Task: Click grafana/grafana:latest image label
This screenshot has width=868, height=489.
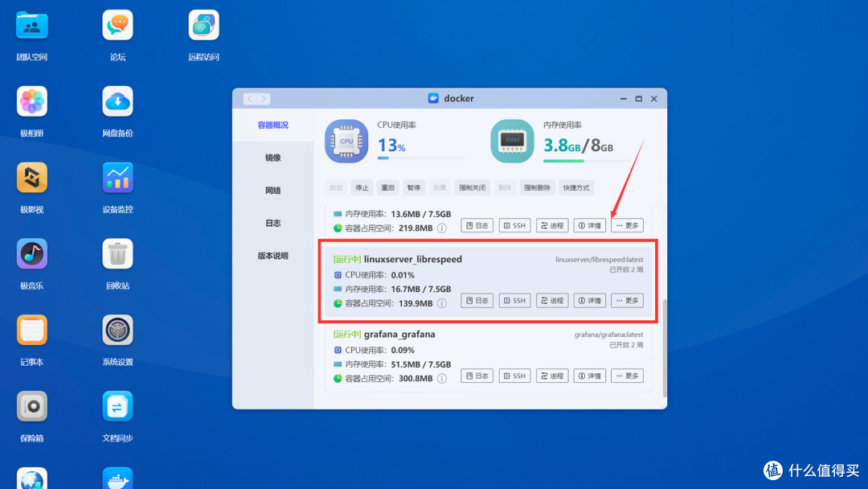Action: click(608, 335)
